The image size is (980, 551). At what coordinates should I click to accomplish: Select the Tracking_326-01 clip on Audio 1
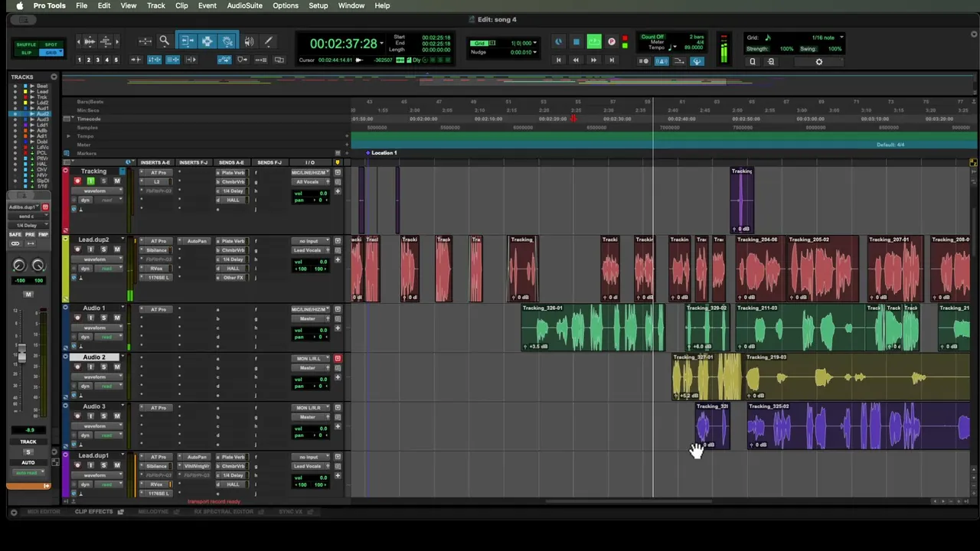click(x=593, y=328)
